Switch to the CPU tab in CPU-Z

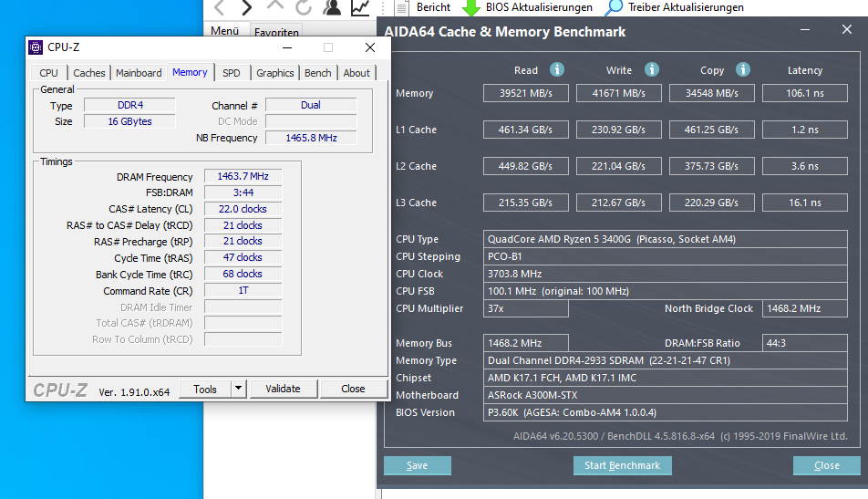[x=48, y=73]
